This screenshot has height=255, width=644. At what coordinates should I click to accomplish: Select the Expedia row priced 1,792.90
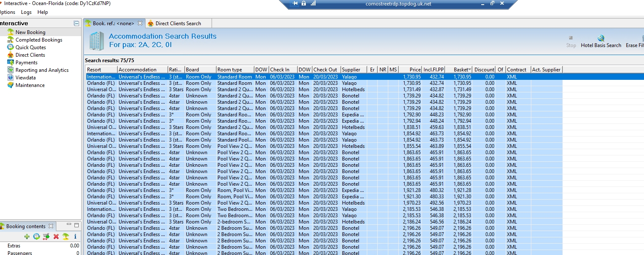click(324, 115)
